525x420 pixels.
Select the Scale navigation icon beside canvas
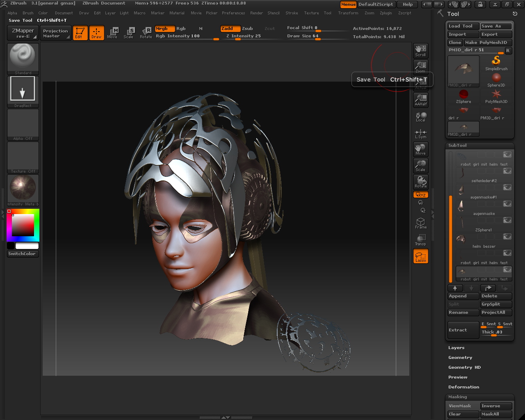pos(420,165)
